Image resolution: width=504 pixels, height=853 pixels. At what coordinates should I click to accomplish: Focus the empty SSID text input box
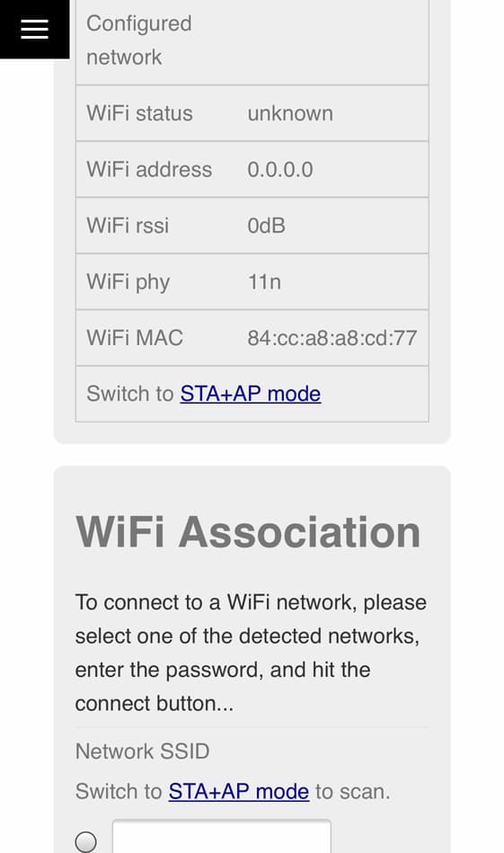[221, 837]
